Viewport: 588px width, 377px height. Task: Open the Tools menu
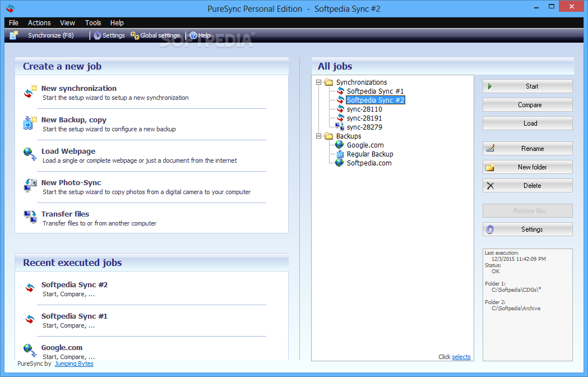coord(93,22)
